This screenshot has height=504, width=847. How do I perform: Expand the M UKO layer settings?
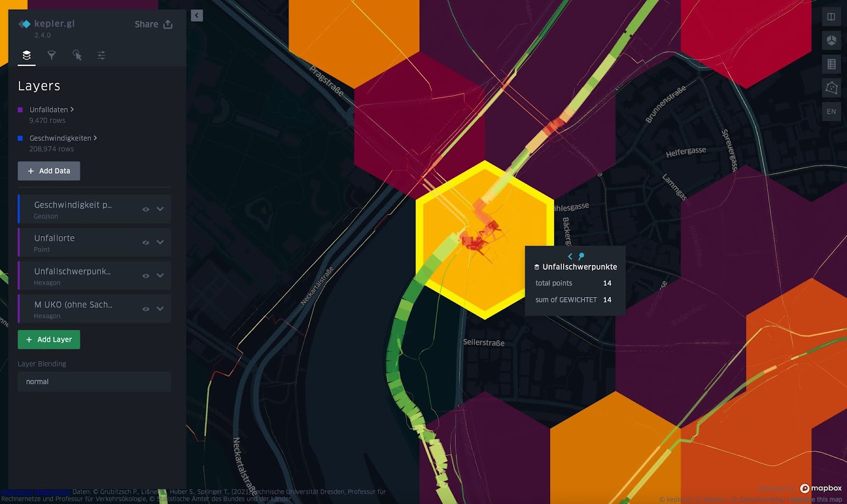coord(160,309)
